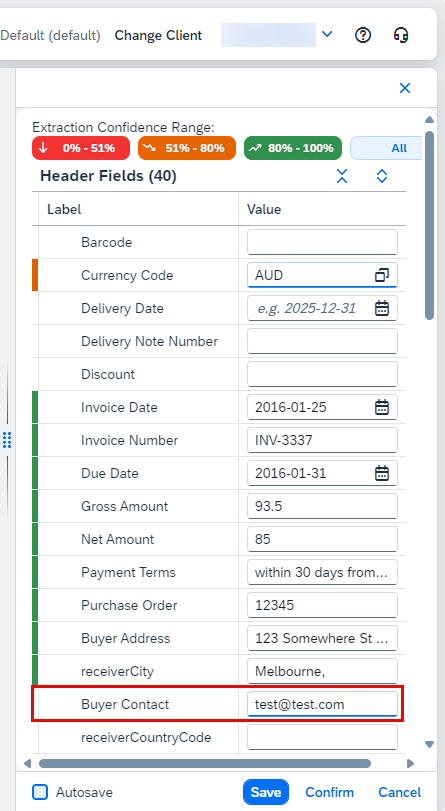Image resolution: width=445 pixels, height=811 pixels.
Task: Open calendar picker for Due Date
Action: tap(382, 473)
